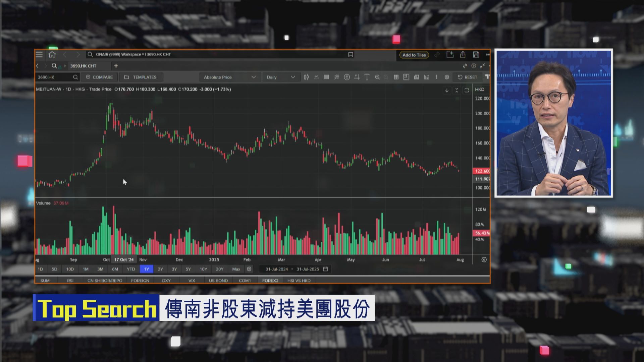This screenshot has width=644, height=362.
Task: Switch to the FOREX2 tab
Action: point(270,281)
